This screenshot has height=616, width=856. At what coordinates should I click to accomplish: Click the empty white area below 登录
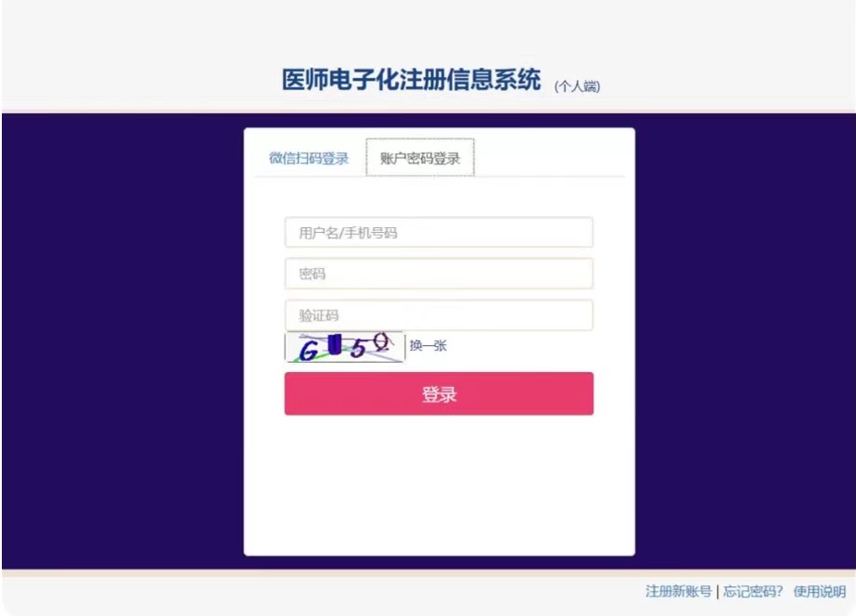point(439,485)
